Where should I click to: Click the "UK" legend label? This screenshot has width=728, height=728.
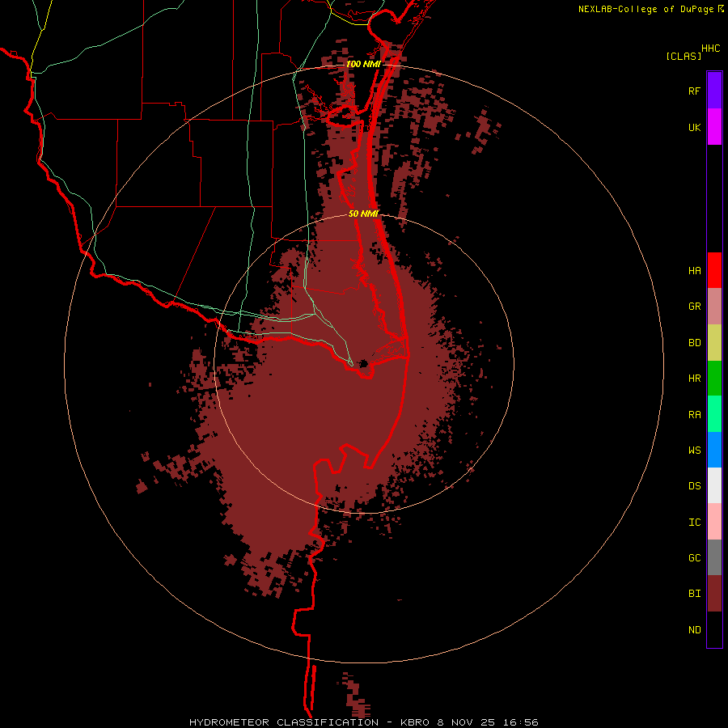[x=694, y=127]
